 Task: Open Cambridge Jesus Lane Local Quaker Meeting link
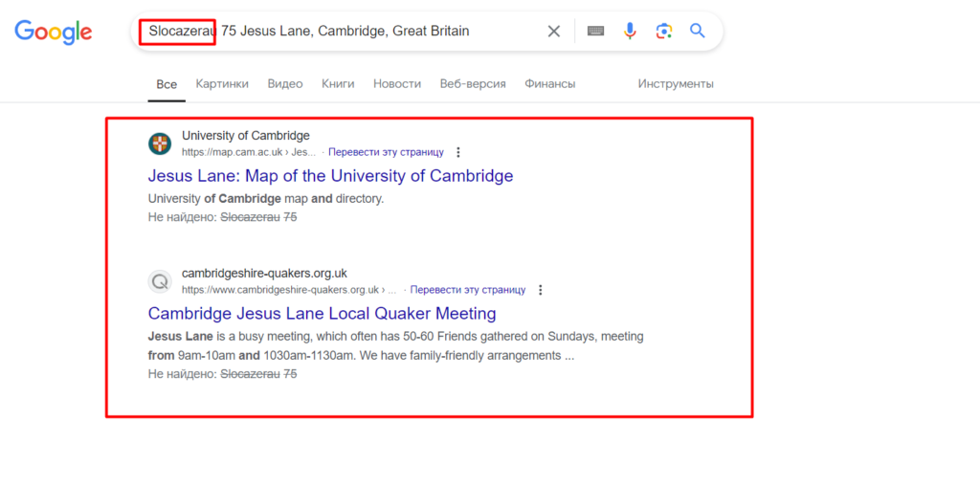[322, 313]
